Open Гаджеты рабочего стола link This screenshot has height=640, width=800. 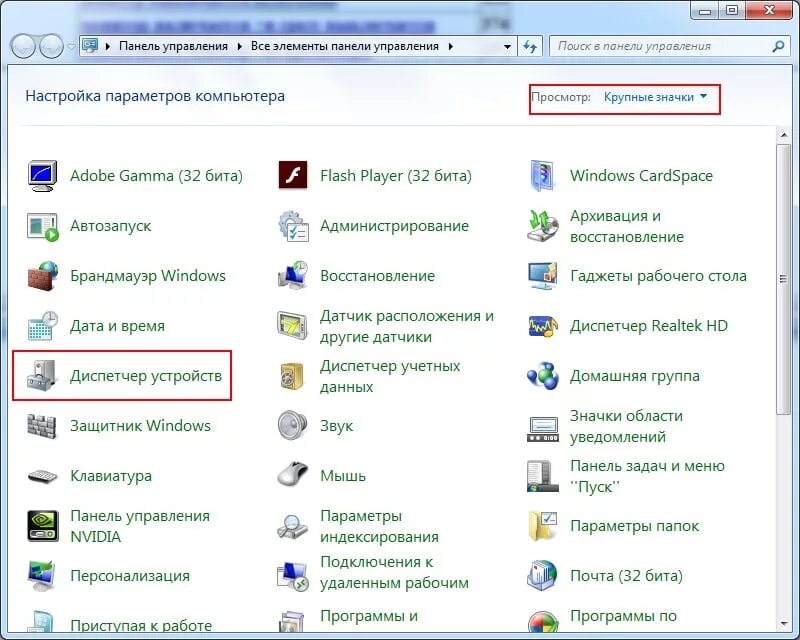point(658,276)
